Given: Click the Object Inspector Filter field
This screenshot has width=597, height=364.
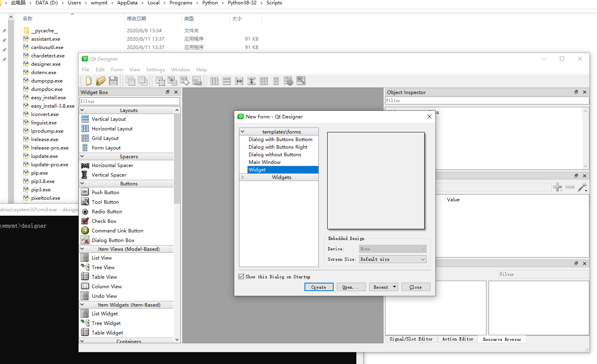Looking at the screenshot, I should pos(487,100).
